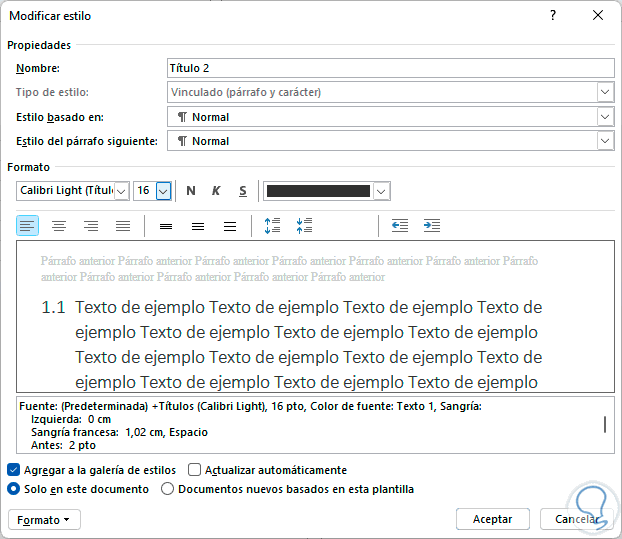Uncheck Agregar a la galería de estilos
Image resolution: width=622 pixels, height=539 pixels.
pos(13,470)
